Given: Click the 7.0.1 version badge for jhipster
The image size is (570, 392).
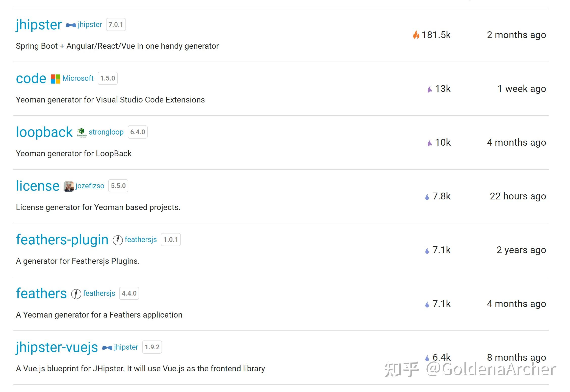Looking at the screenshot, I should coord(116,24).
